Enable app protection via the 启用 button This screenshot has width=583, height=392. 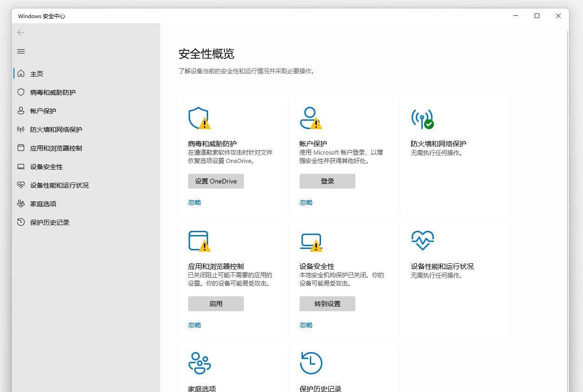coord(216,303)
